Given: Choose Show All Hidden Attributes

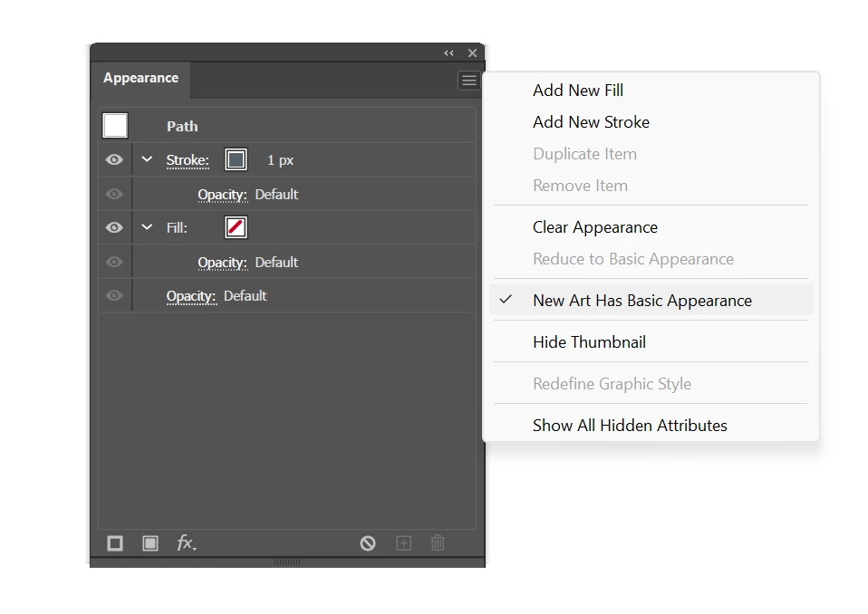Looking at the screenshot, I should click(x=651, y=426).
